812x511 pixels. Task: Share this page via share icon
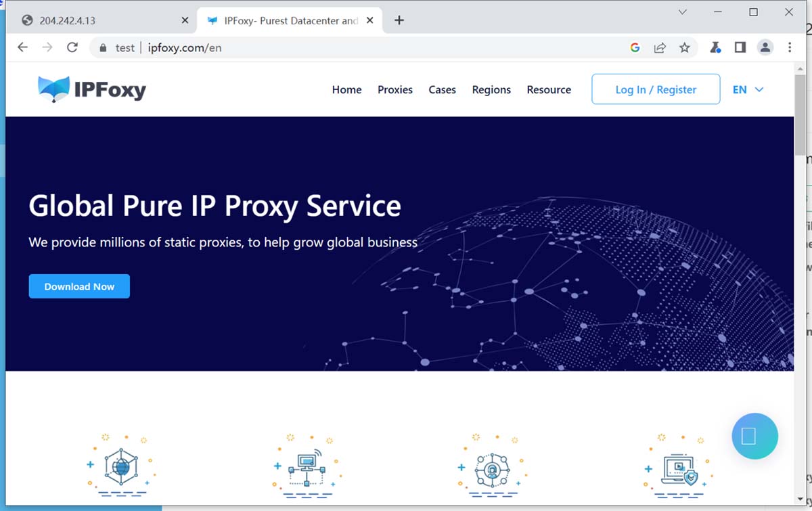point(660,47)
